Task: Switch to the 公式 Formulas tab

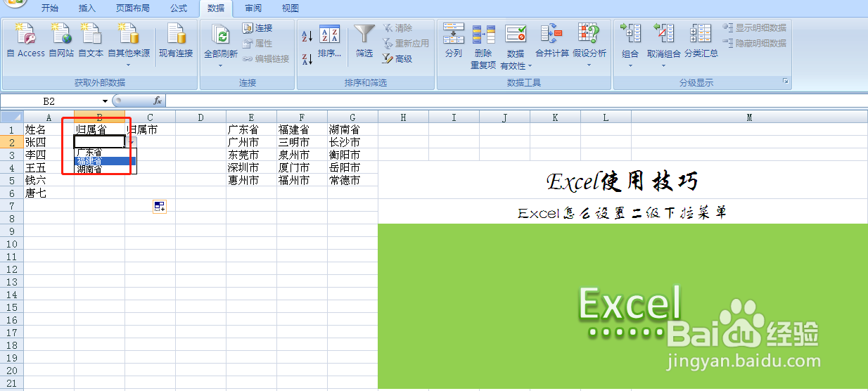Action: click(x=179, y=8)
